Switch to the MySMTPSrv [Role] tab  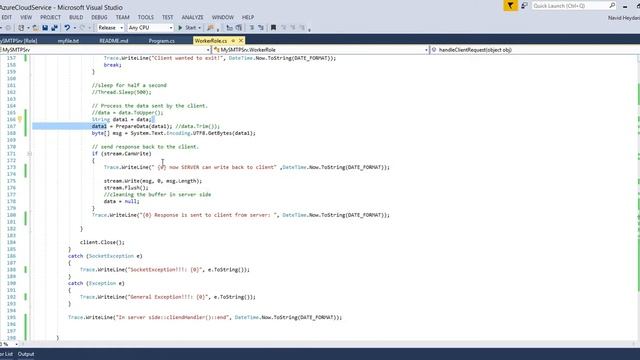19,41
